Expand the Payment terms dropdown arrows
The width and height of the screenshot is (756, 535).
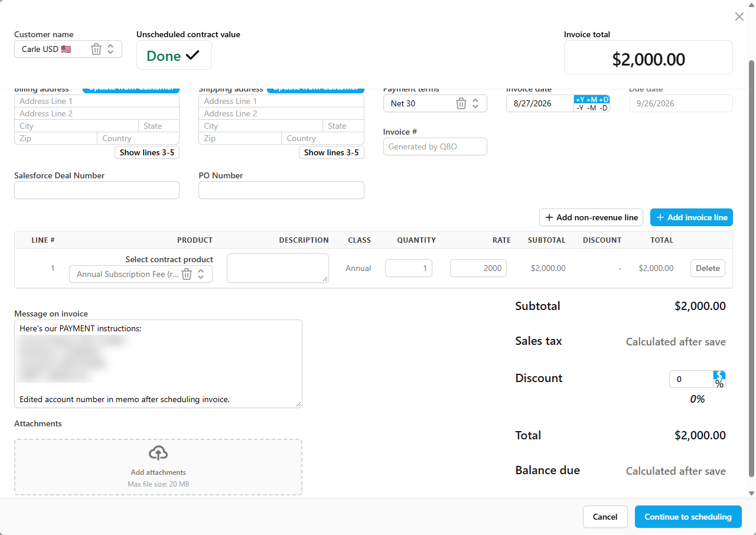tap(475, 103)
